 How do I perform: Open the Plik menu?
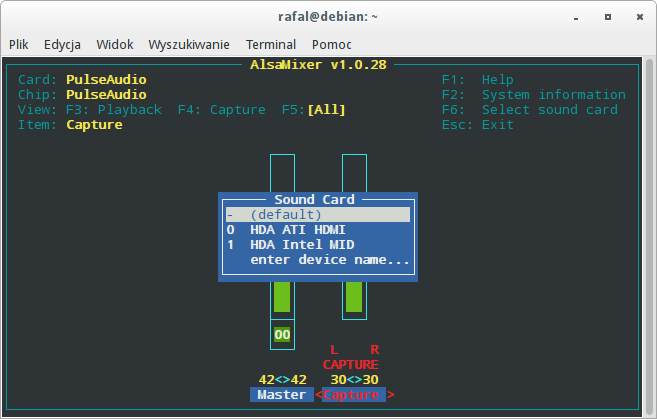pos(19,44)
